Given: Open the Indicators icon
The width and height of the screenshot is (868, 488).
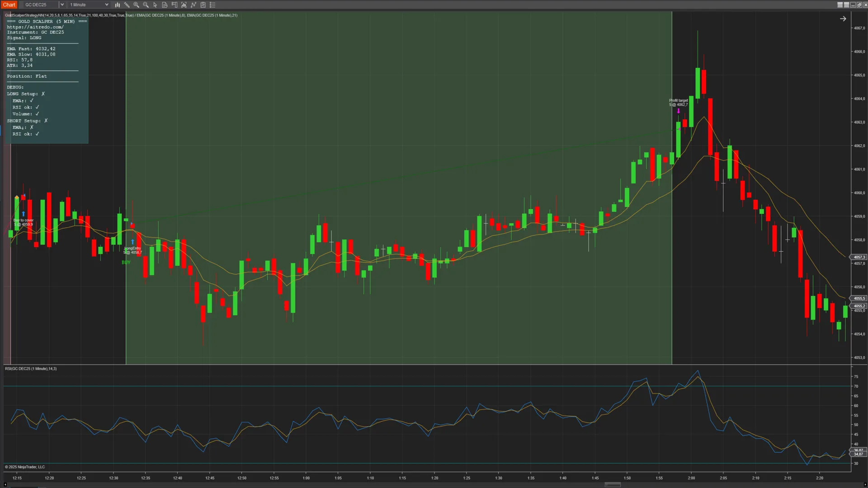Looking at the screenshot, I should click(184, 5).
